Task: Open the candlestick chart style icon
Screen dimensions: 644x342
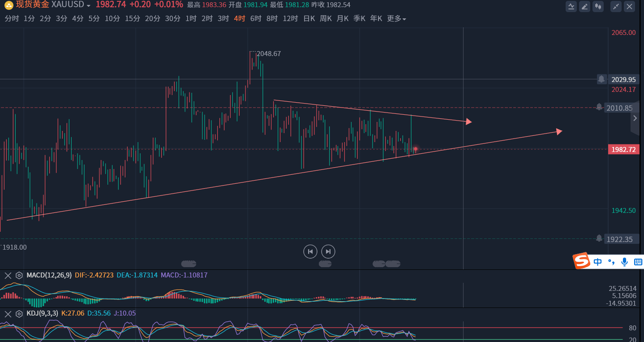Action: click(x=598, y=6)
